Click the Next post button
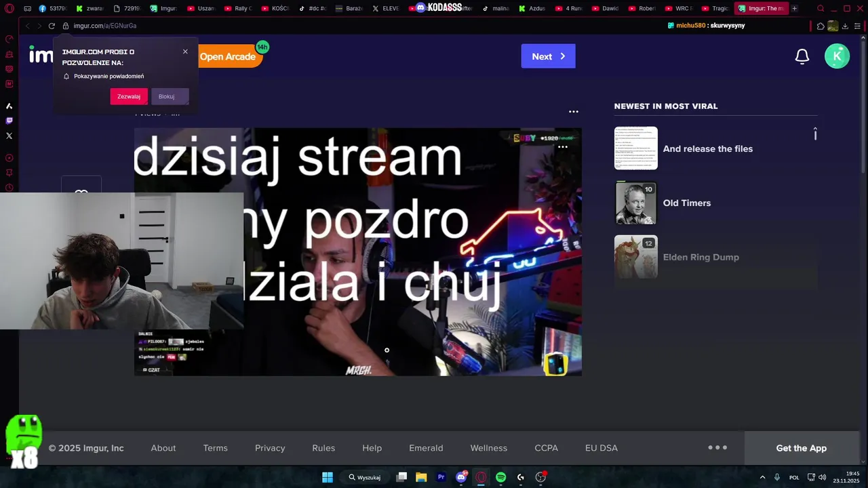868x488 pixels. point(548,56)
